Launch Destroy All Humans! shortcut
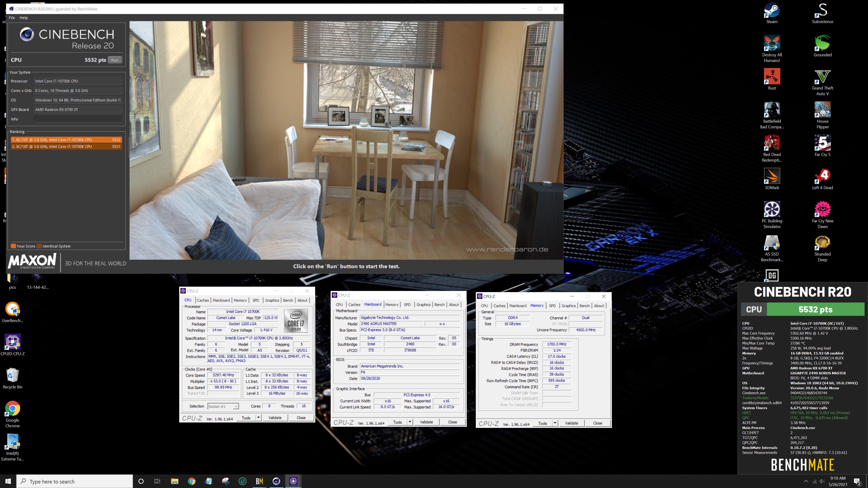The width and height of the screenshot is (868, 488). click(x=772, y=49)
